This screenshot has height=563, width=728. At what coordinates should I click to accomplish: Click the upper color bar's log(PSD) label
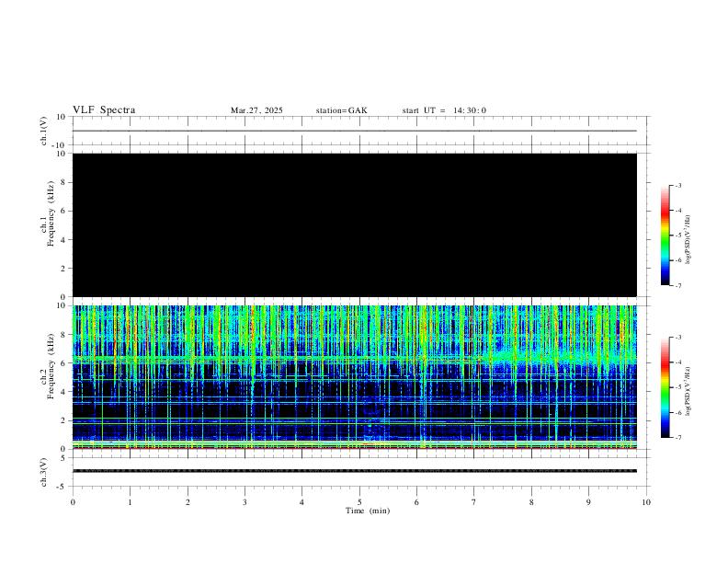click(688, 240)
